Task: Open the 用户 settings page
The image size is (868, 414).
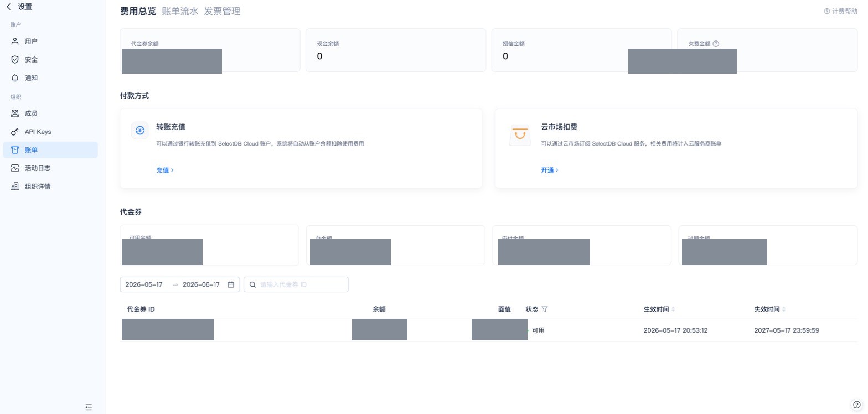Action: click(x=50, y=41)
